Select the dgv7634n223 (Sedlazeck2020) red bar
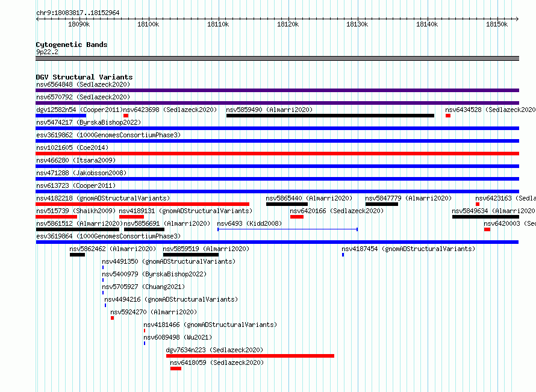 (250, 356)
